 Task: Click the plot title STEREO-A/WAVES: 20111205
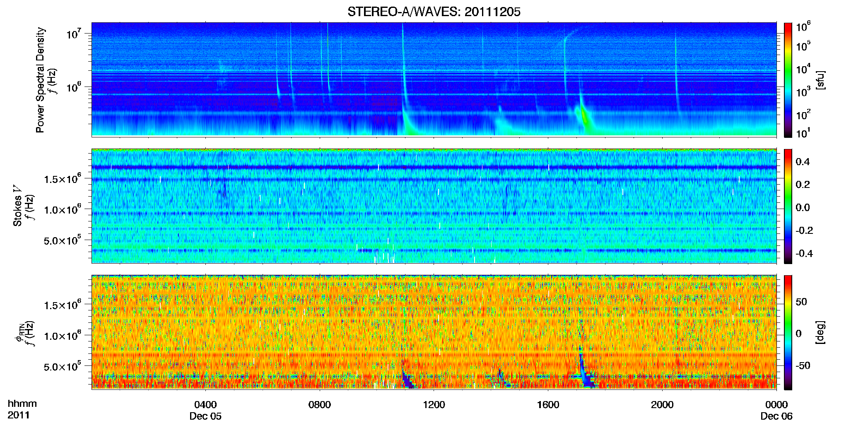coord(434,12)
